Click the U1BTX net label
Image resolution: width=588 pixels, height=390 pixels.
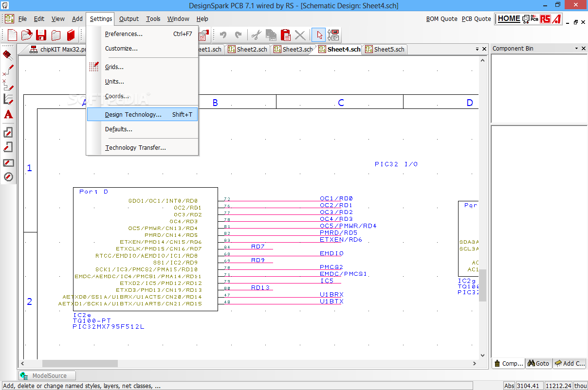point(331,301)
